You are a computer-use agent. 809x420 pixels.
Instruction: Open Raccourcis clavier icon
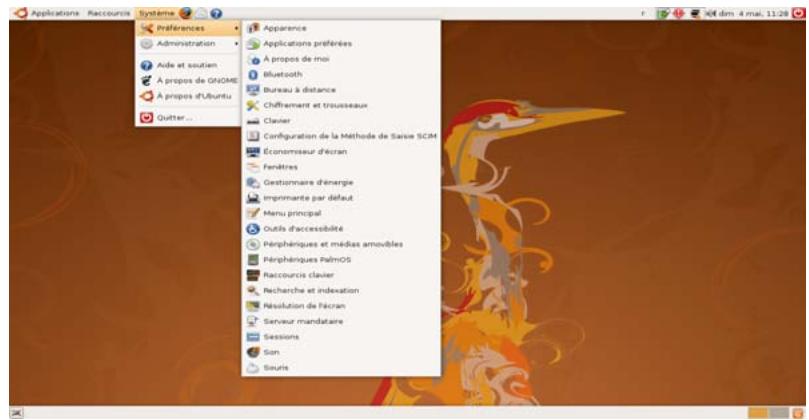[x=253, y=275]
